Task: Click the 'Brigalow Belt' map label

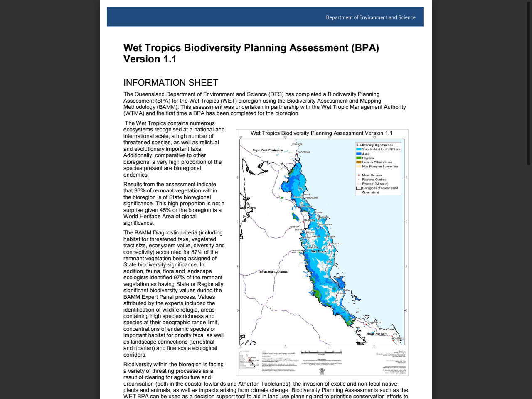Action: [377, 334]
